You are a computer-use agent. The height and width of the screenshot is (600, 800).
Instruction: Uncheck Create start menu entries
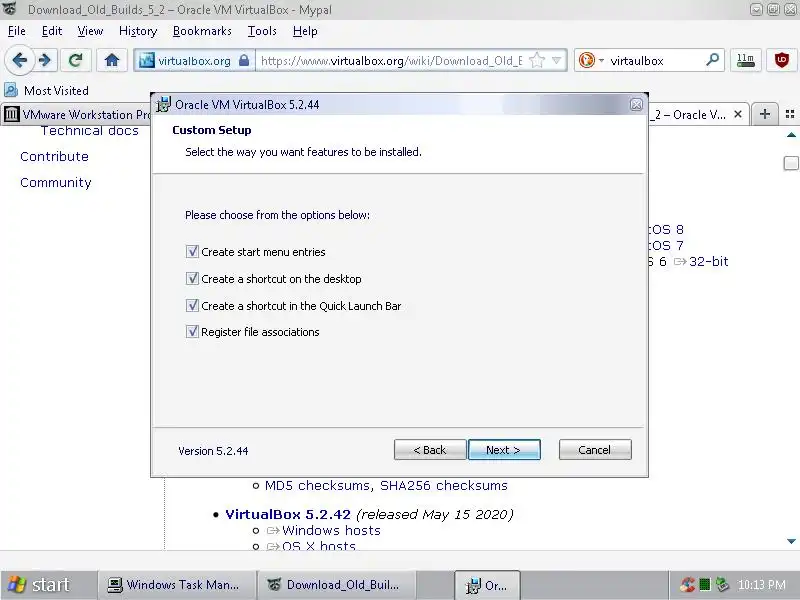[x=192, y=252]
